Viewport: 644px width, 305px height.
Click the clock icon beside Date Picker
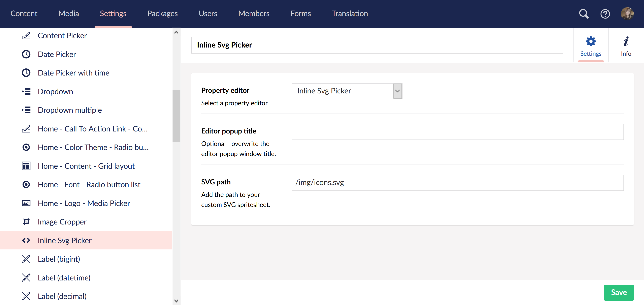[x=26, y=54]
